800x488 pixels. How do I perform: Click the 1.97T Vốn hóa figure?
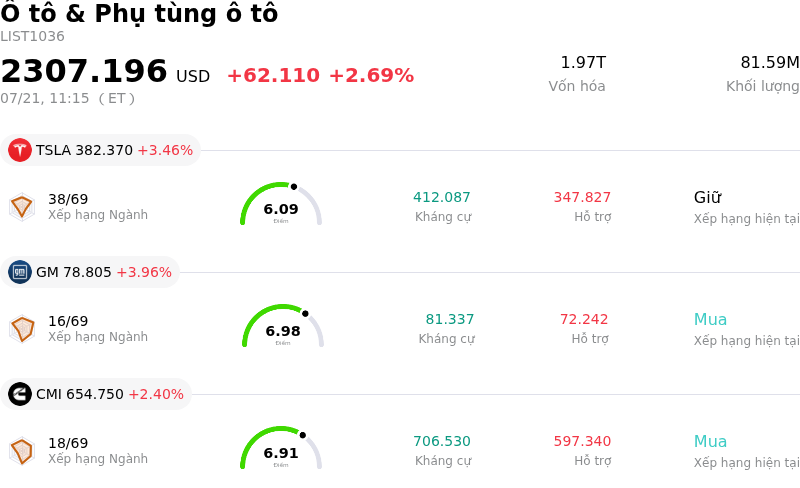(x=583, y=62)
